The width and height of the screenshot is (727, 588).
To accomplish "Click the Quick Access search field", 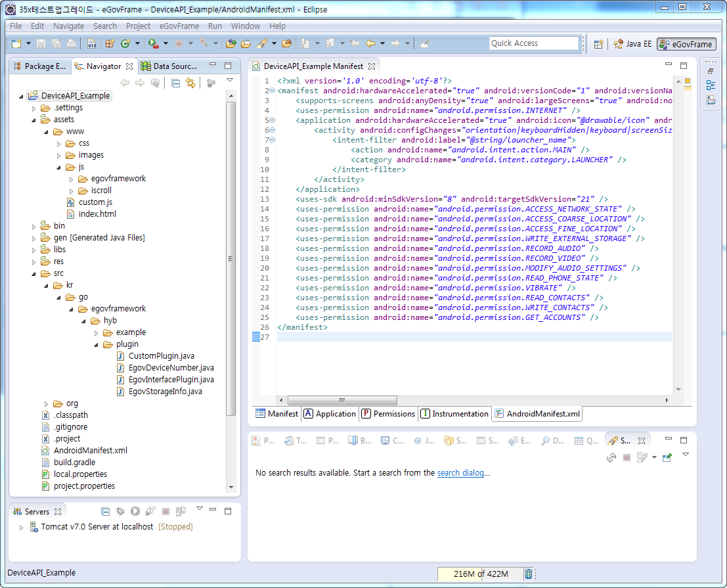I will tap(533, 43).
